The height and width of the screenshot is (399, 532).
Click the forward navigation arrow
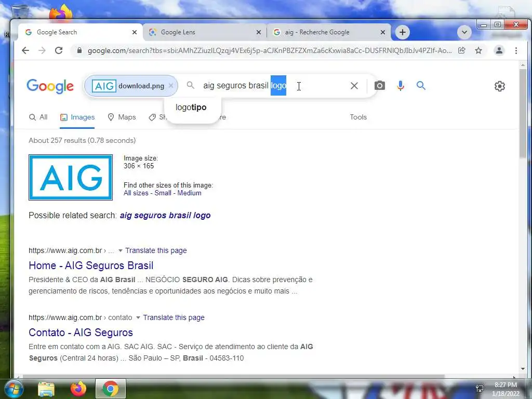[42, 50]
